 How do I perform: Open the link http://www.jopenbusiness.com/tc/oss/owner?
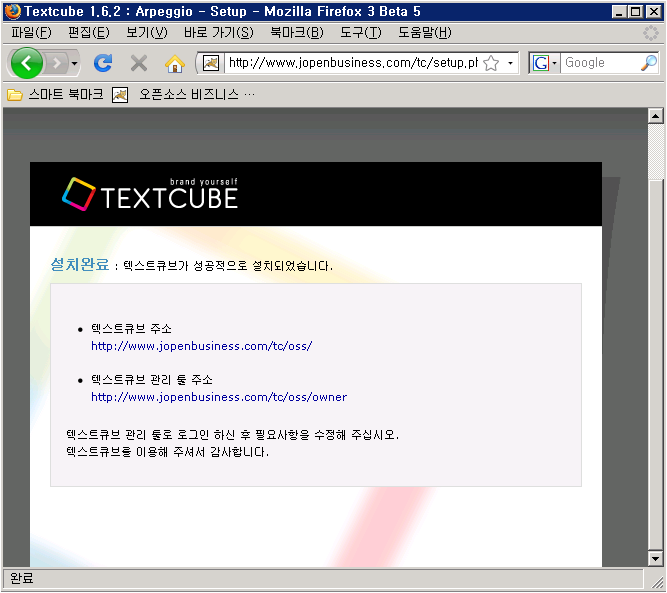click(219, 397)
